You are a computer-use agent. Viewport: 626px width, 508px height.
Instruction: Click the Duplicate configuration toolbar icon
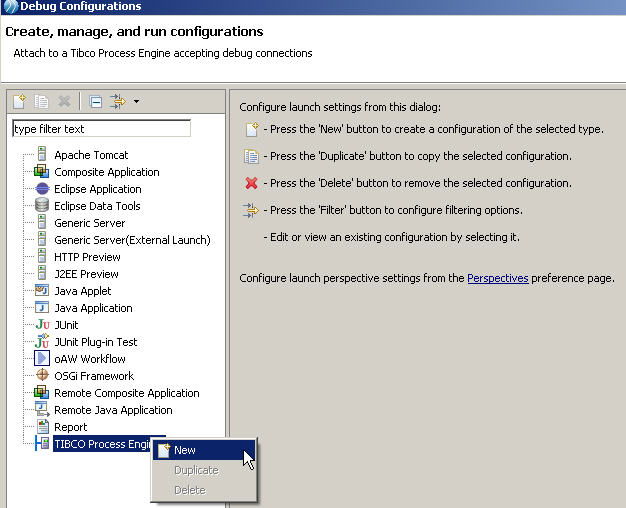(41, 101)
